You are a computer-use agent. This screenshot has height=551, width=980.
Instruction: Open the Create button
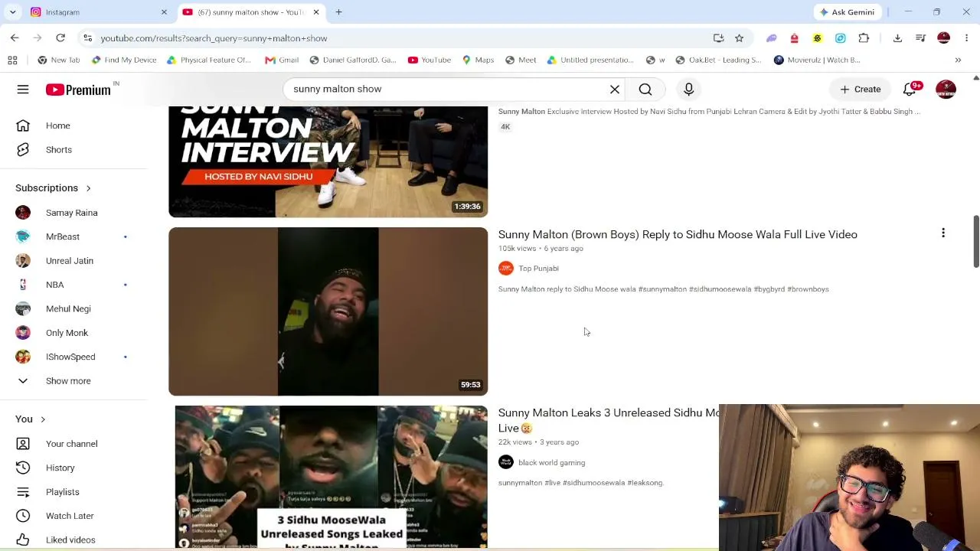(x=860, y=90)
